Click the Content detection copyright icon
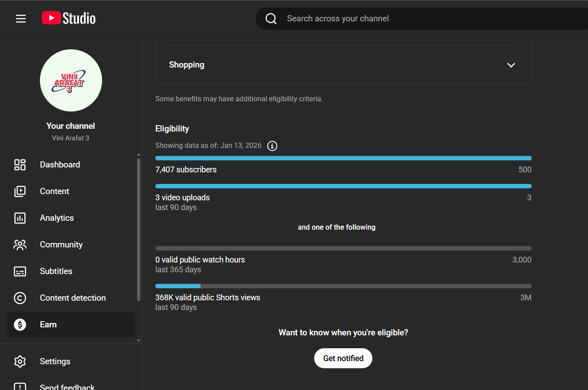The width and height of the screenshot is (588, 390). (x=20, y=298)
